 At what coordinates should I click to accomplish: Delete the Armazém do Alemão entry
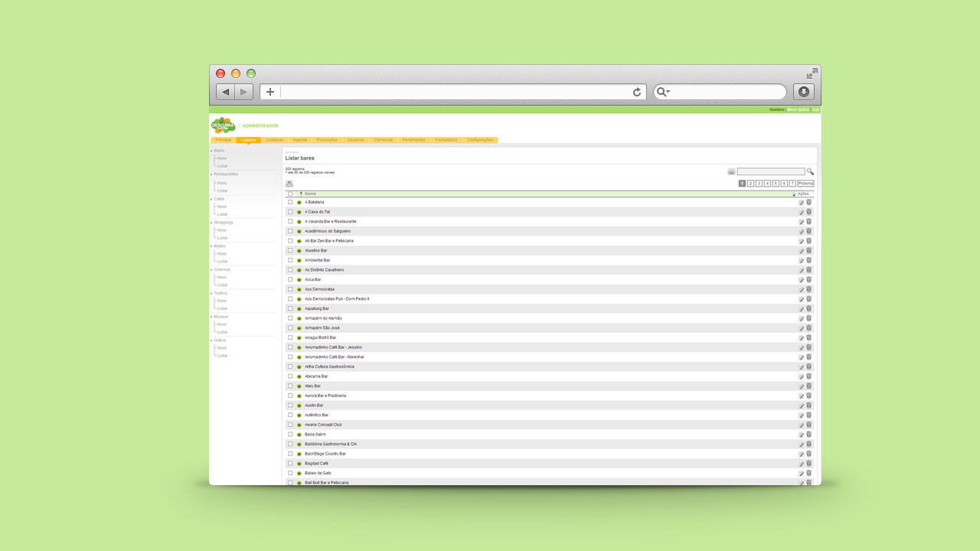[808, 318]
